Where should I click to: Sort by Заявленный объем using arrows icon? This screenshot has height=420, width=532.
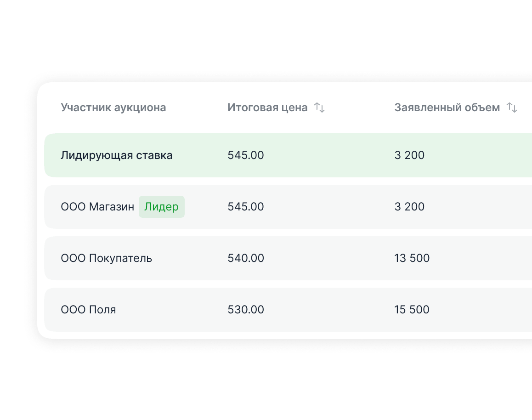512,108
